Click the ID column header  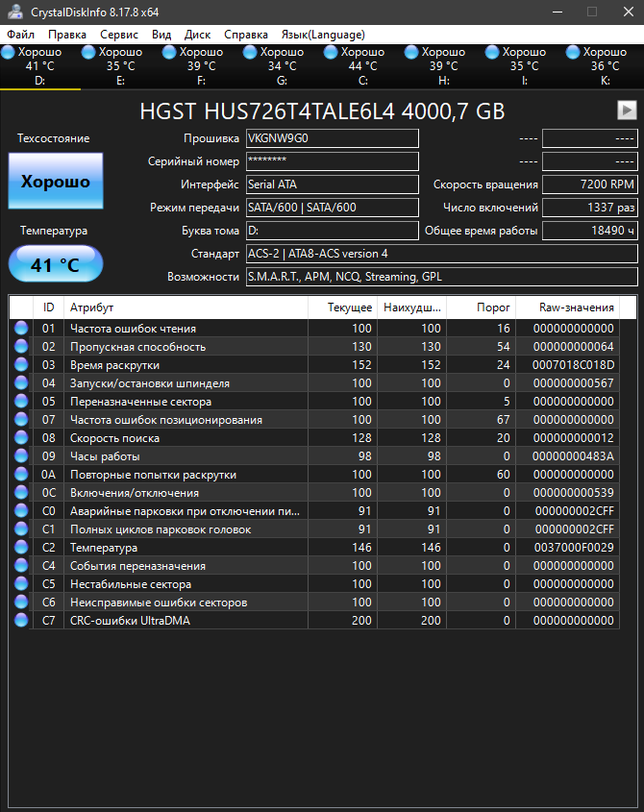click(x=48, y=308)
